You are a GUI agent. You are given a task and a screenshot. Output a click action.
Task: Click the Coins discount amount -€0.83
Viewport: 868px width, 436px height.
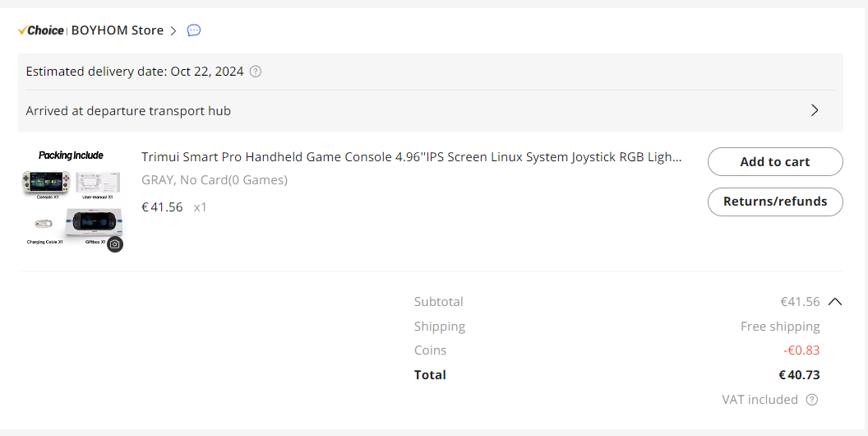801,350
